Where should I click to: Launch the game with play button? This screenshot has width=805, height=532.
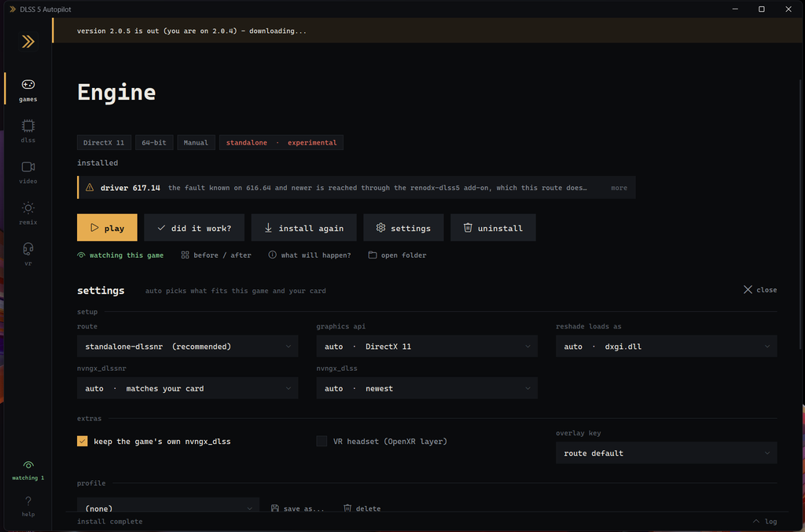[x=107, y=227]
